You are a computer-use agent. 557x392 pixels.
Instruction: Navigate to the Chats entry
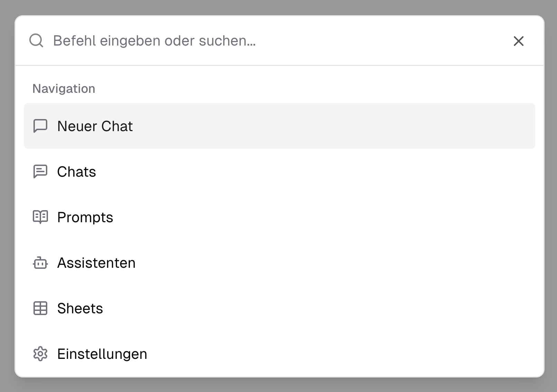77,171
